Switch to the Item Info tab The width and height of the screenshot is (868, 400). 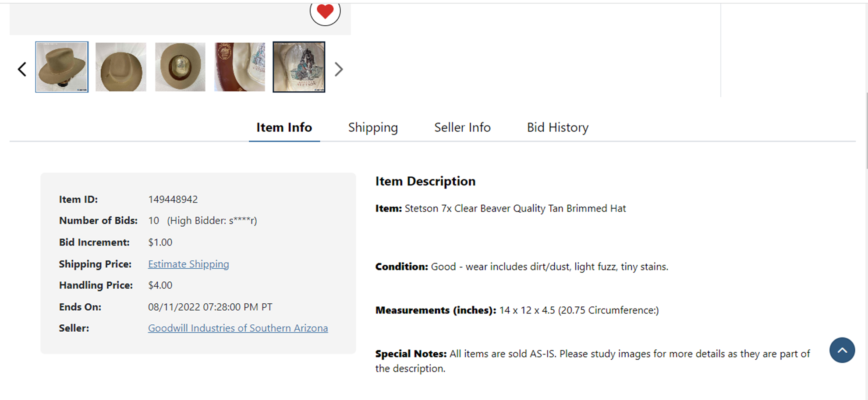pos(284,127)
